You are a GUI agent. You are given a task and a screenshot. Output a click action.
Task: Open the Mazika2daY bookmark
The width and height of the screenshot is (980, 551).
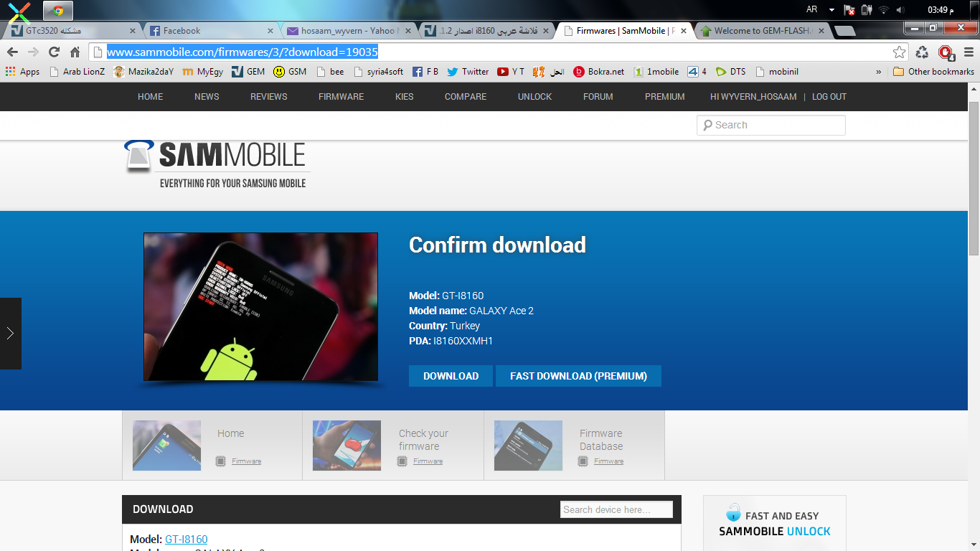[x=143, y=72]
